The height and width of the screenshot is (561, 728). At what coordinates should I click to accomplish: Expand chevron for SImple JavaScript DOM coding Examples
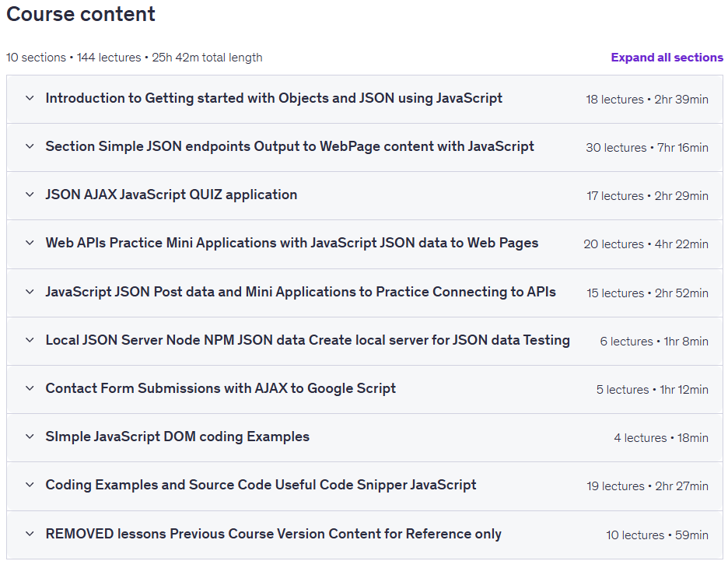[30, 437]
